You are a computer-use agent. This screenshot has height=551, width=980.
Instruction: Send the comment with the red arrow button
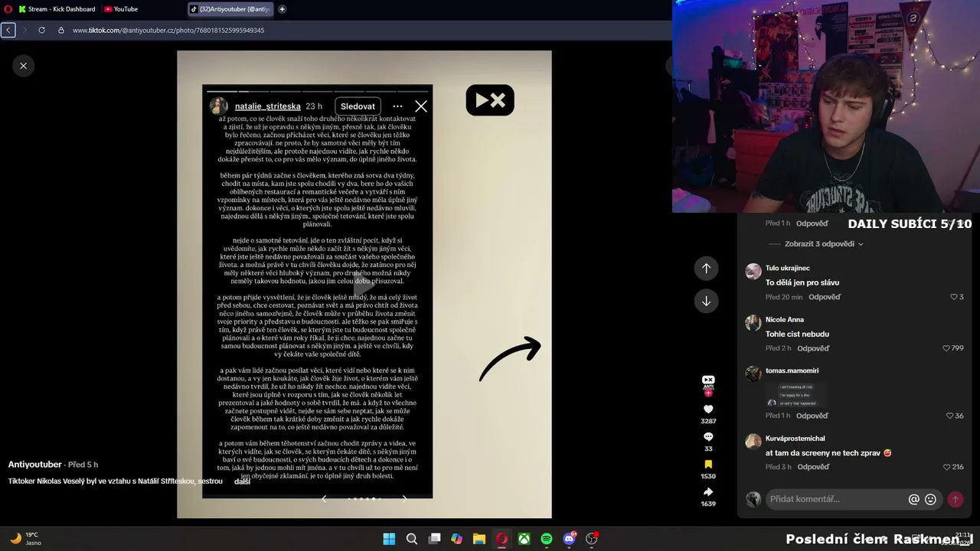pos(955,499)
